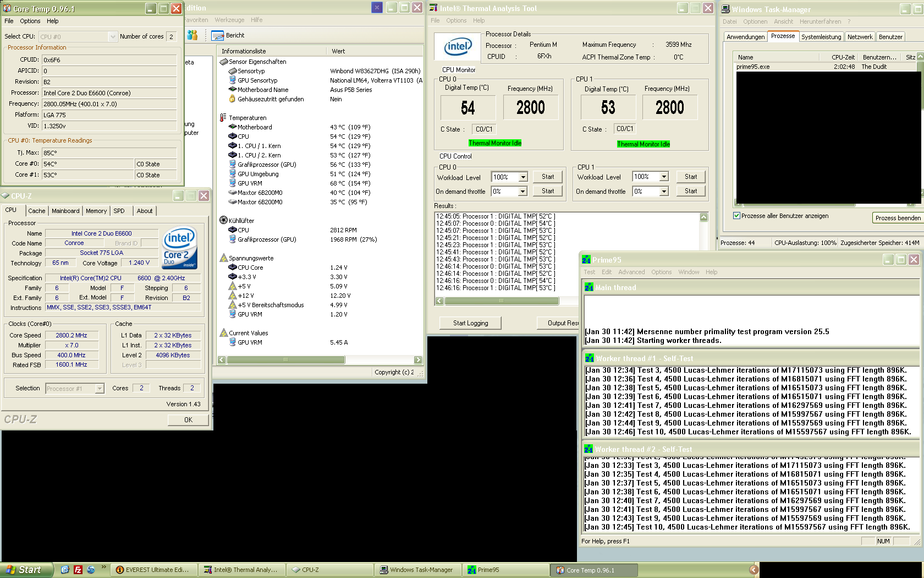Click the Number of cores field in Core Temp

(171, 37)
